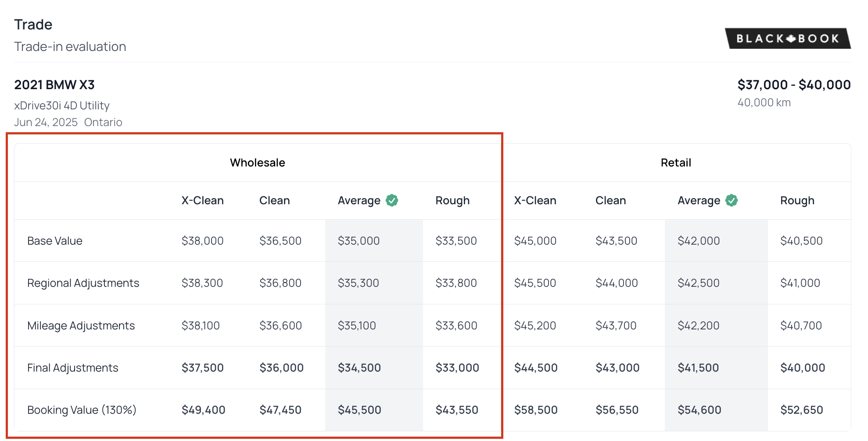Viewport: 868px width, 441px height.
Task: Click the Retail Rough column header
Action: point(797,200)
